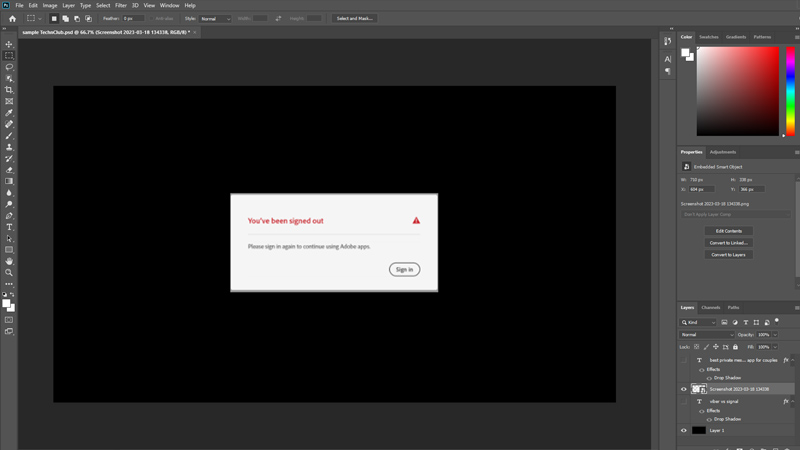Swap width and height arrows icon
The width and height of the screenshot is (800, 450).
tap(278, 18)
